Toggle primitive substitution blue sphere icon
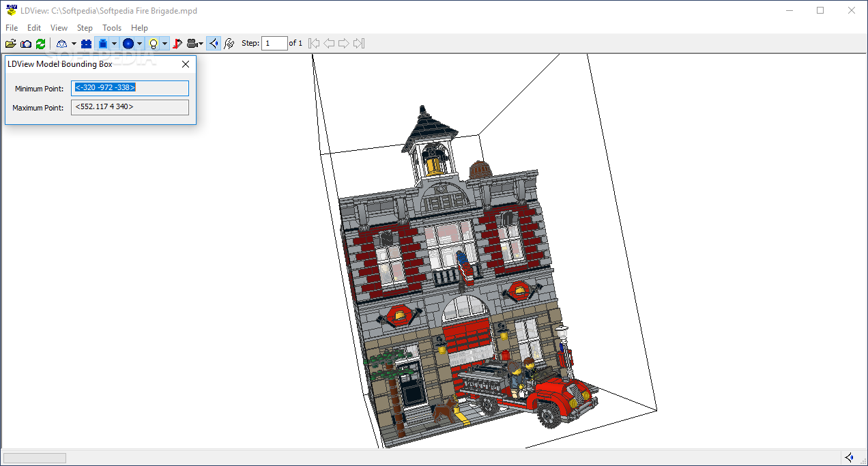 pyautogui.click(x=128, y=44)
